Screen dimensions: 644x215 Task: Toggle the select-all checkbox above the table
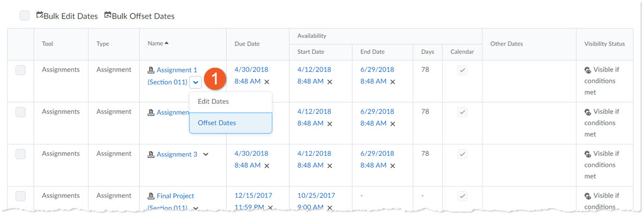[x=25, y=16]
